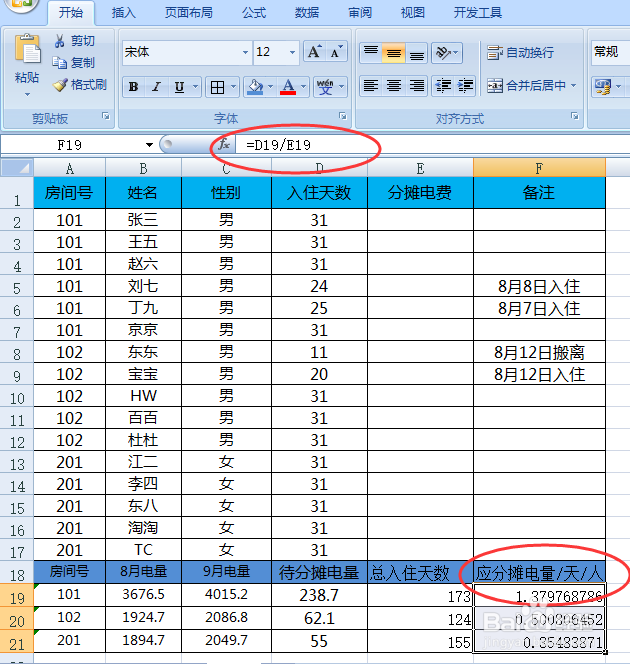This screenshot has width=630, height=664.
Task: Click cell containing 238.7
Action: (319, 595)
